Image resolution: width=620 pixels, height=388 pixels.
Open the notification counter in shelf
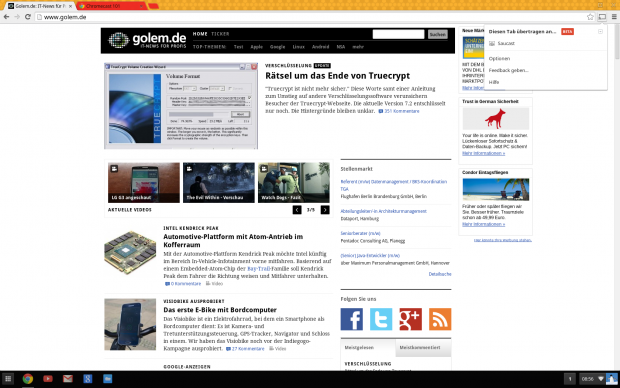click(570, 379)
